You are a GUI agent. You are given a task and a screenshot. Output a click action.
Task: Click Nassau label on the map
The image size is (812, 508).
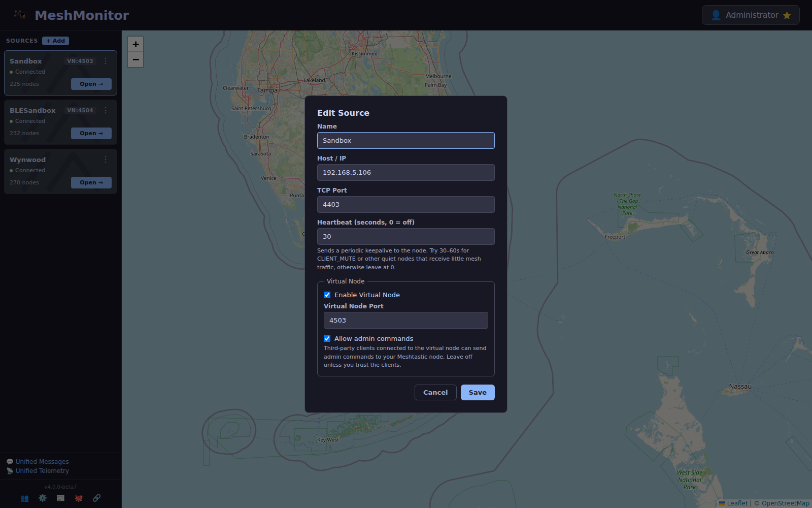[x=740, y=387]
